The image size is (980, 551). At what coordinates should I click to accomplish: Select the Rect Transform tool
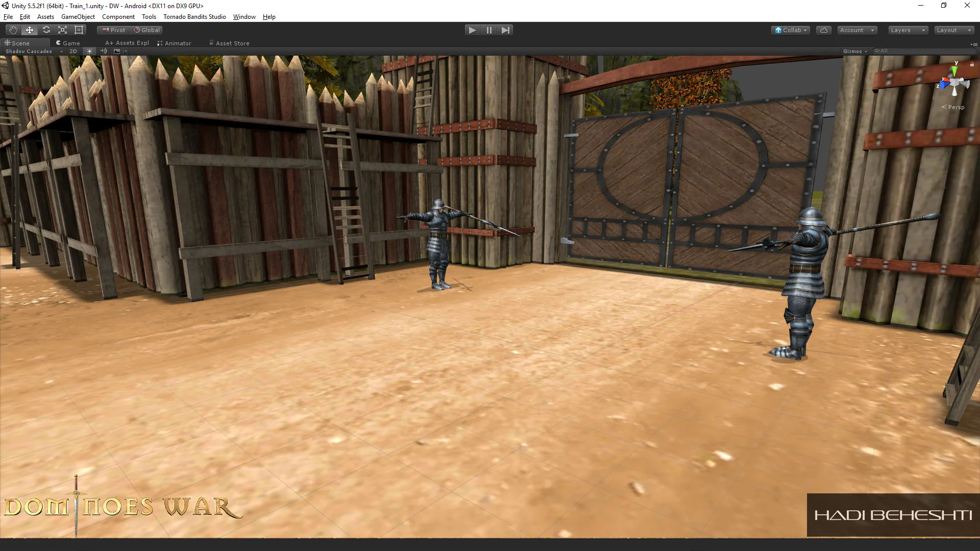(79, 30)
